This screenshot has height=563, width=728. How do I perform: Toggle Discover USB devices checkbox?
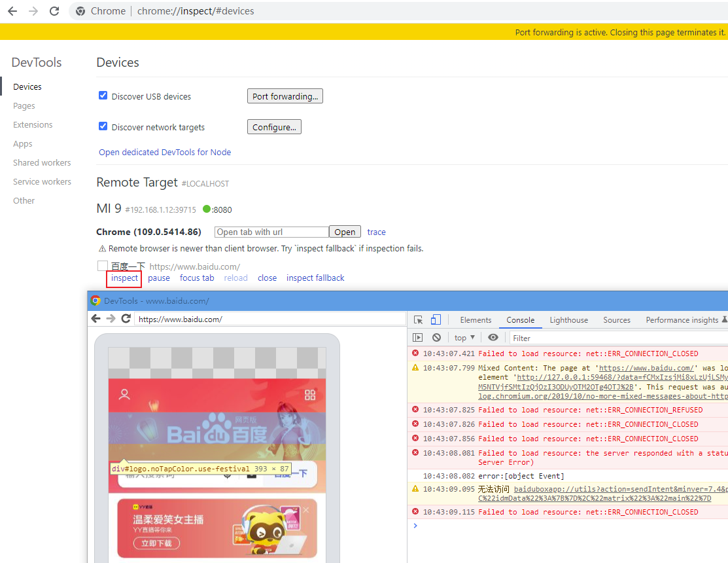[x=103, y=96]
